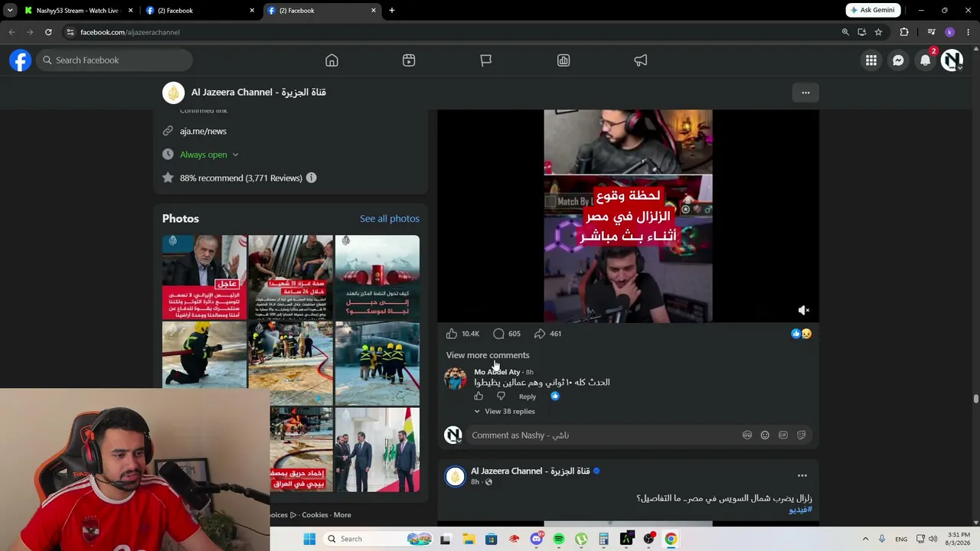This screenshot has width=980, height=551.
Task: Attach a GIF to the comment
Action: 782,435
